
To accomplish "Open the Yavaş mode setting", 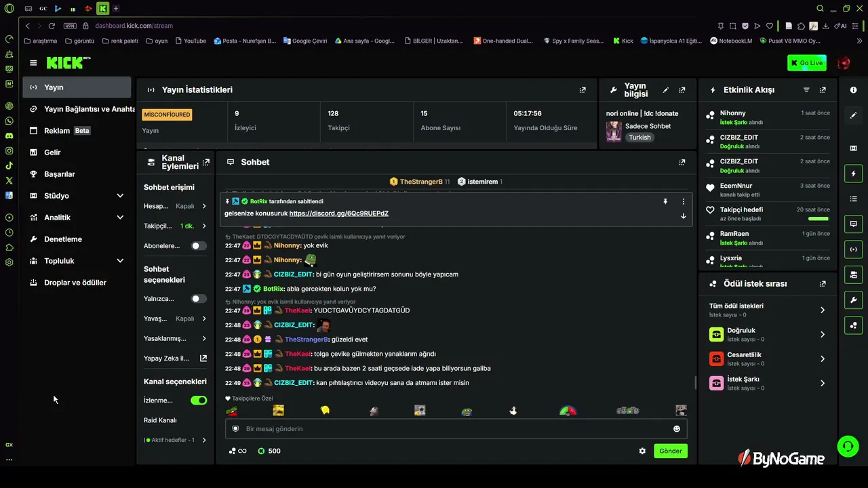I will click(x=176, y=319).
